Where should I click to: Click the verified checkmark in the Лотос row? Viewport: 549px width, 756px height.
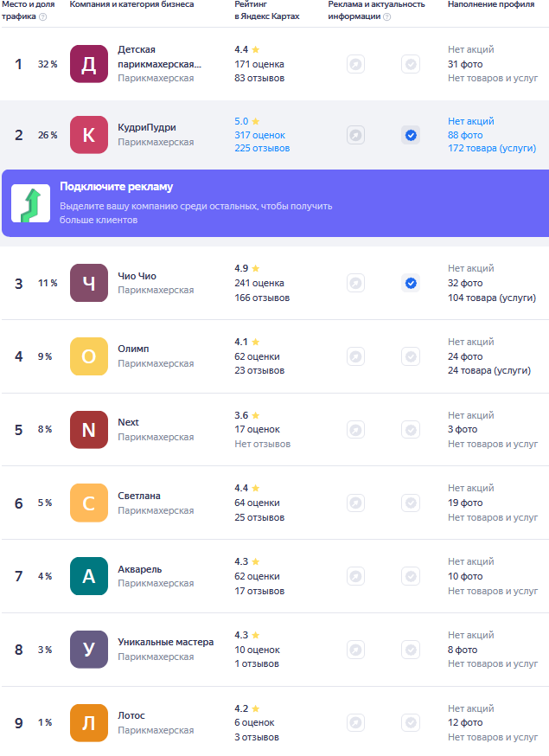pyautogui.click(x=411, y=723)
